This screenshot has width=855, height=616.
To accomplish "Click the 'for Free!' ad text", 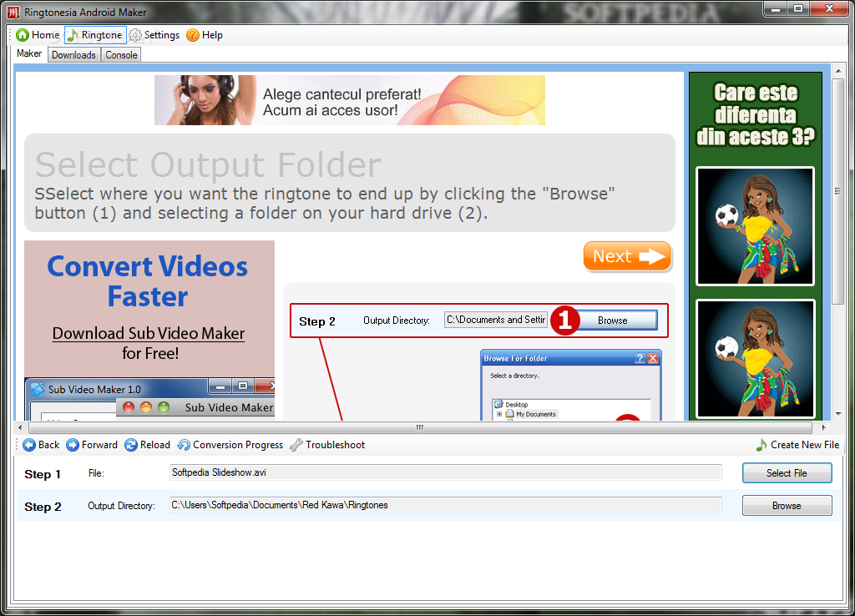I will [150, 353].
